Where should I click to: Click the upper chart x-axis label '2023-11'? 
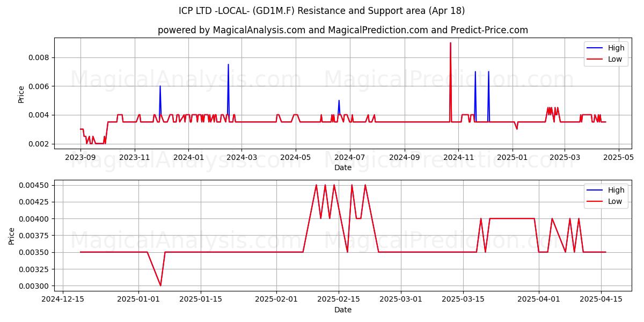coord(135,157)
